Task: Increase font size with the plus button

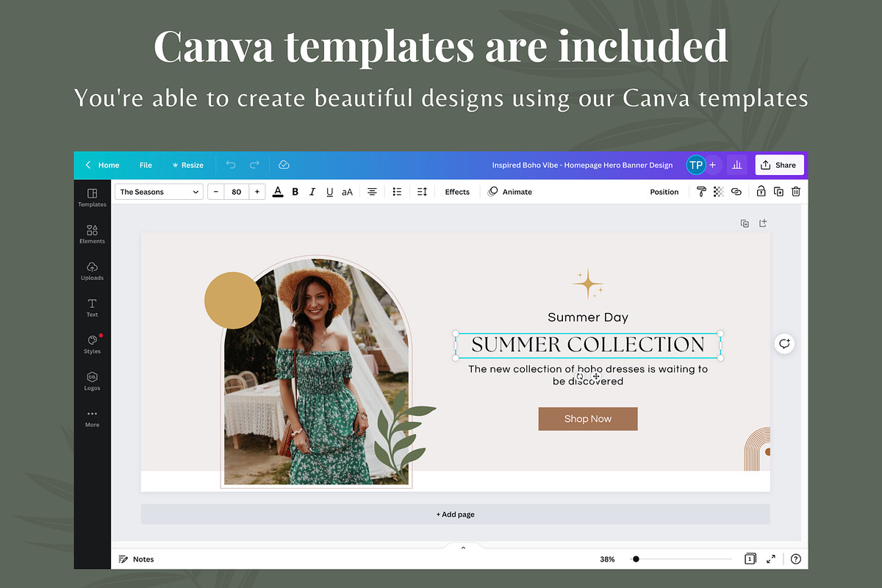Action: click(257, 192)
